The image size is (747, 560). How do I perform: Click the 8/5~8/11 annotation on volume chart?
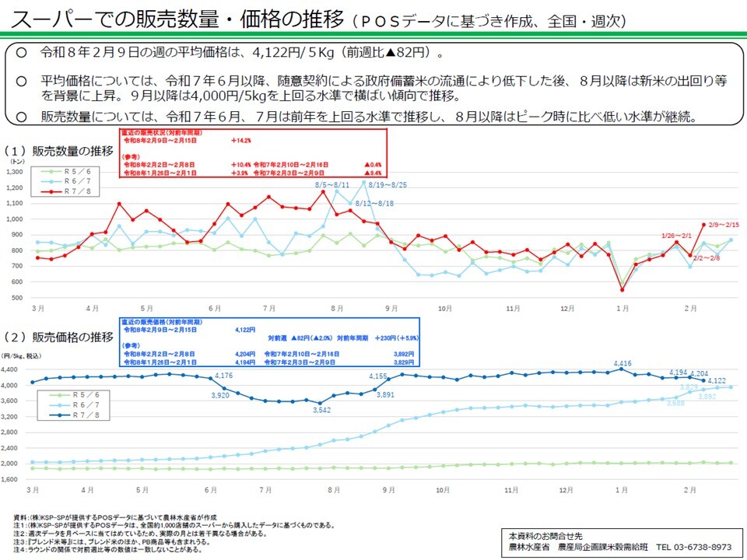[x=332, y=185]
